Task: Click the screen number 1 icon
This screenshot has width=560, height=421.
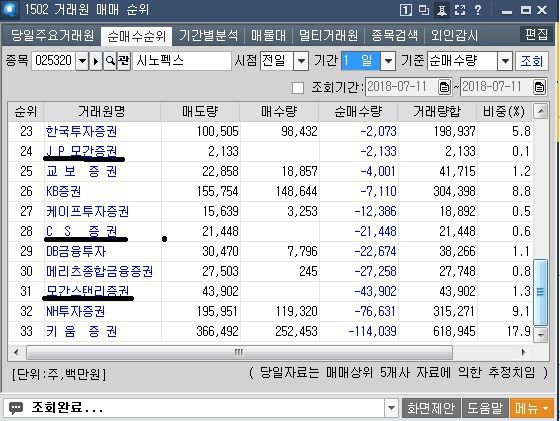Action: [405, 10]
